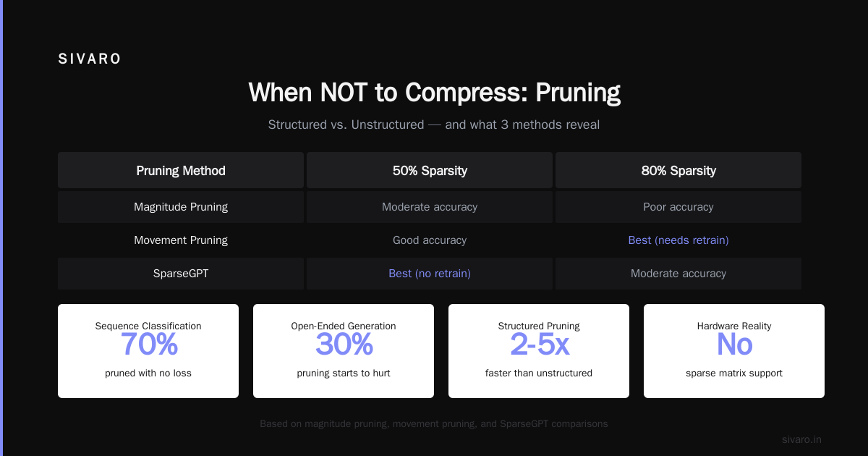Click the 'Good accuracy' table cell
The width and height of the screenshot is (868, 456).
[x=430, y=240]
